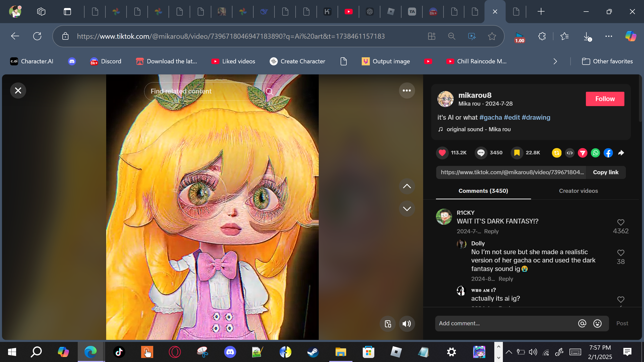The image size is (644, 362).
Task: Like the video with heart icon
Action: pos(442,153)
